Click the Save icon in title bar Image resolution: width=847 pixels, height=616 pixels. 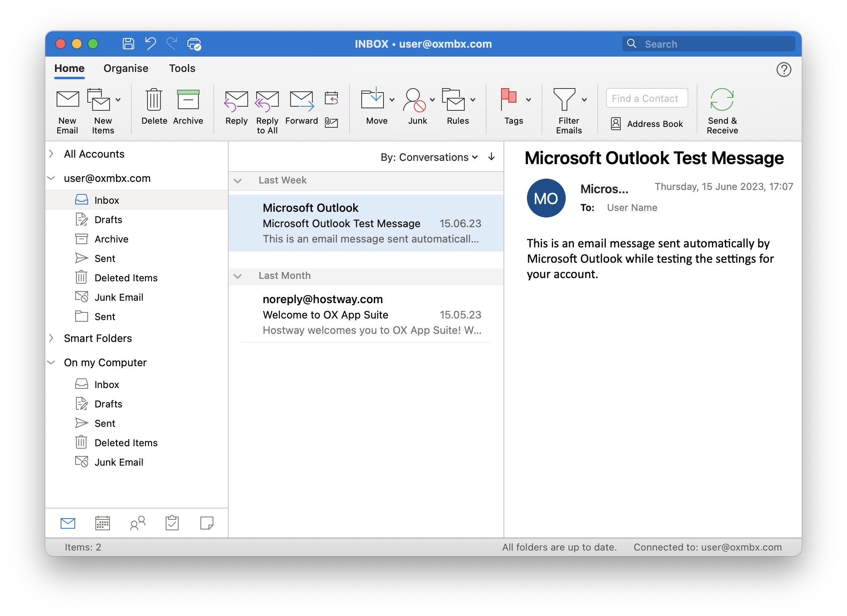tap(129, 44)
